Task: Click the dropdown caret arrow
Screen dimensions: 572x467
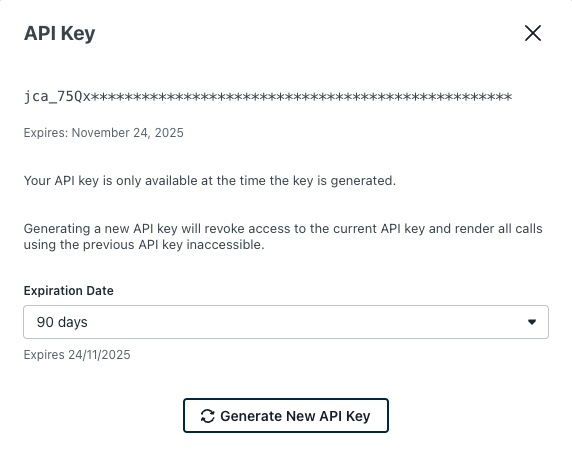Action: [x=532, y=322]
